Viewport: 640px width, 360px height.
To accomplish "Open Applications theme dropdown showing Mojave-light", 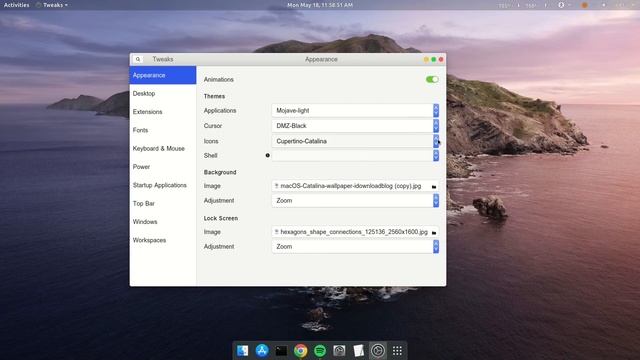I will point(355,111).
